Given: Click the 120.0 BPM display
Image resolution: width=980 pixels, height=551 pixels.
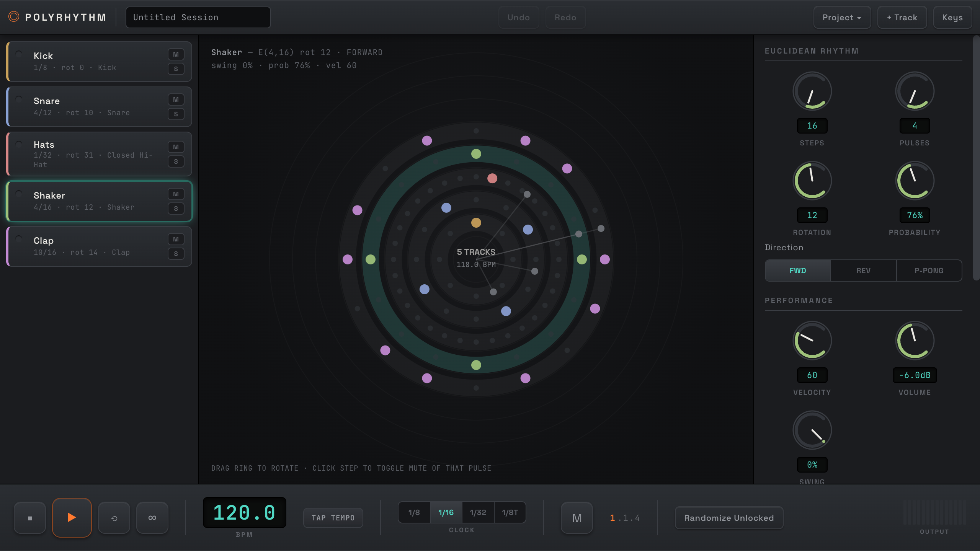Looking at the screenshot, I should coord(245,512).
